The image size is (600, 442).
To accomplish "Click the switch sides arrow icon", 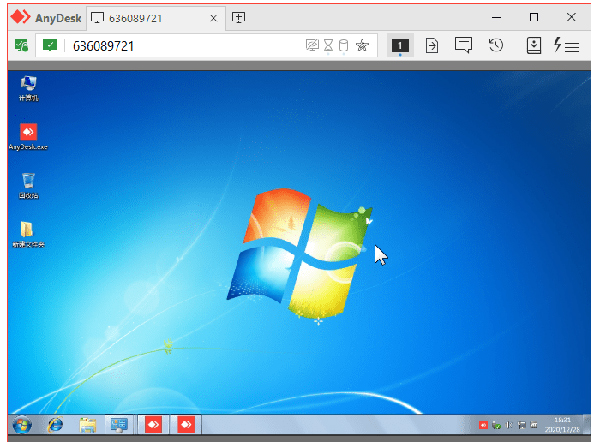I will [432, 45].
